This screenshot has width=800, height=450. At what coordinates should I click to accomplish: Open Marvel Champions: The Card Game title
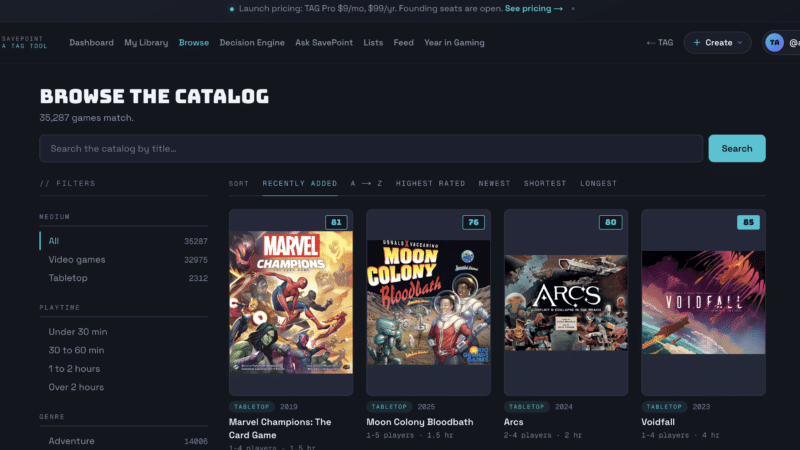pos(280,429)
